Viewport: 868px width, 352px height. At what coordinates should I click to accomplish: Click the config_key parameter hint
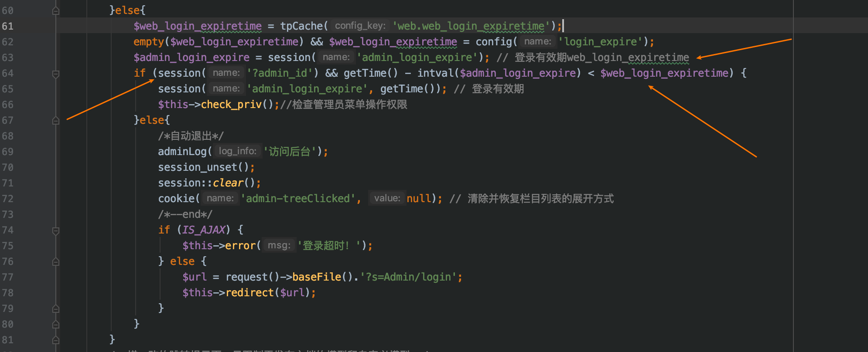[360, 26]
